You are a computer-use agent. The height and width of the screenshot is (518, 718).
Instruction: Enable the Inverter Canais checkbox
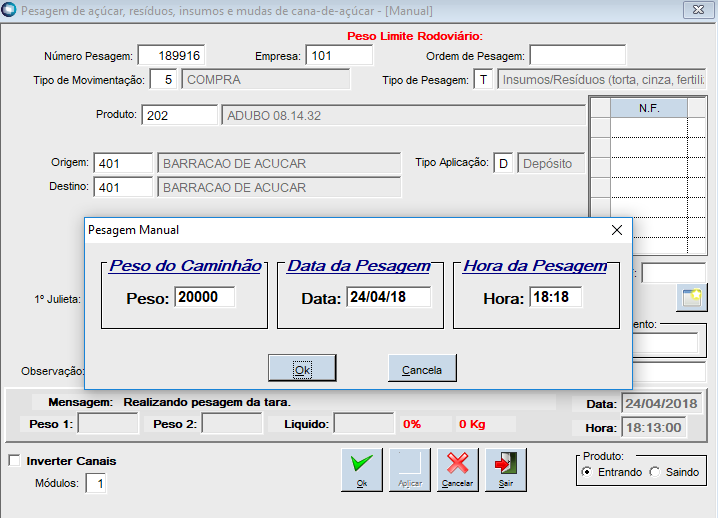click(15, 460)
